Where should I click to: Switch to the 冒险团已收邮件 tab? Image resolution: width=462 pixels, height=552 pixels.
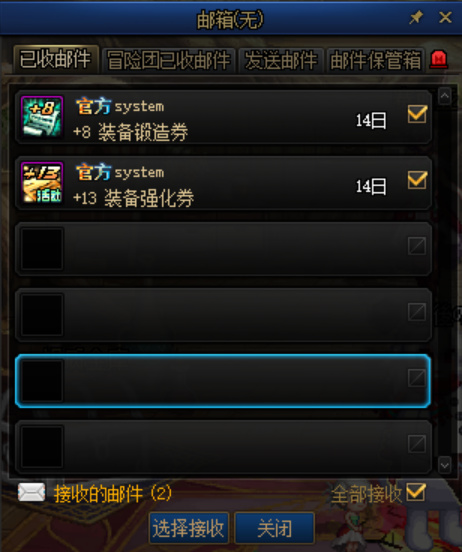pyautogui.click(x=169, y=60)
